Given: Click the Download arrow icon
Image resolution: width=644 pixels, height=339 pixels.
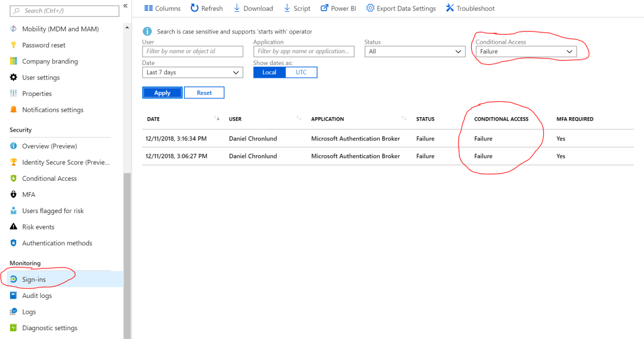Looking at the screenshot, I should tap(237, 8).
